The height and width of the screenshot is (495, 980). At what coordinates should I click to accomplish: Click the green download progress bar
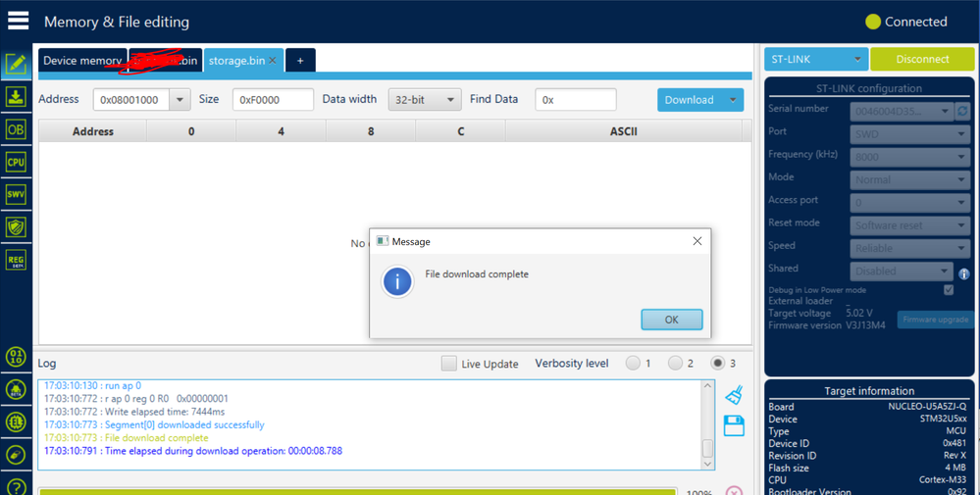click(x=357, y=492)
